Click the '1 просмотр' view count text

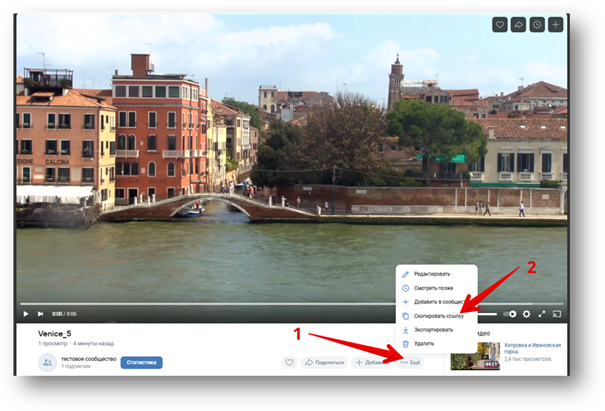pyautogui.click(x=52, y=343)
